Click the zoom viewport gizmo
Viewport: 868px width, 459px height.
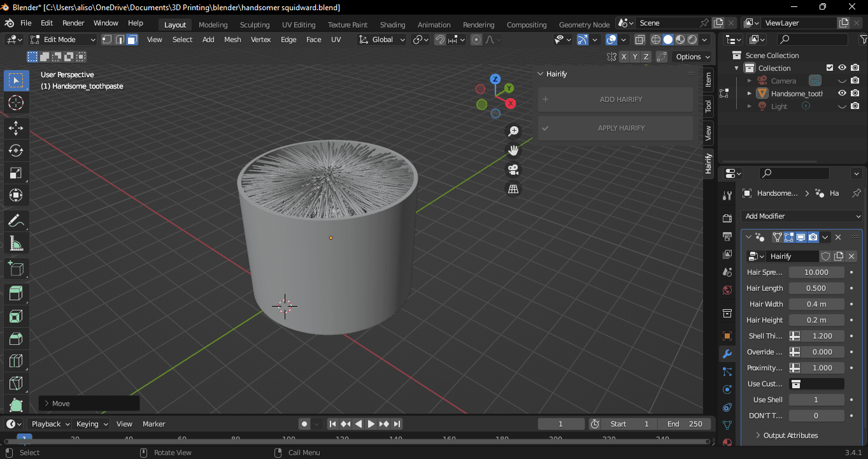pos(513,131)
